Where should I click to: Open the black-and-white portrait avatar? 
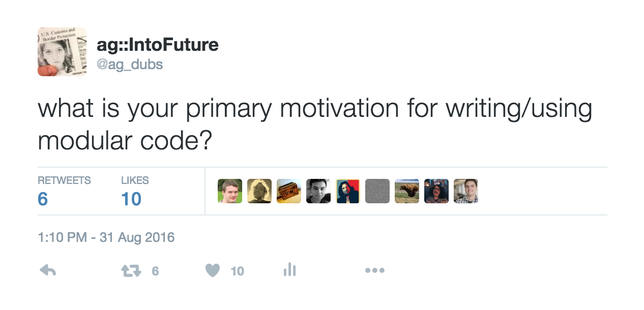(318, 191)
